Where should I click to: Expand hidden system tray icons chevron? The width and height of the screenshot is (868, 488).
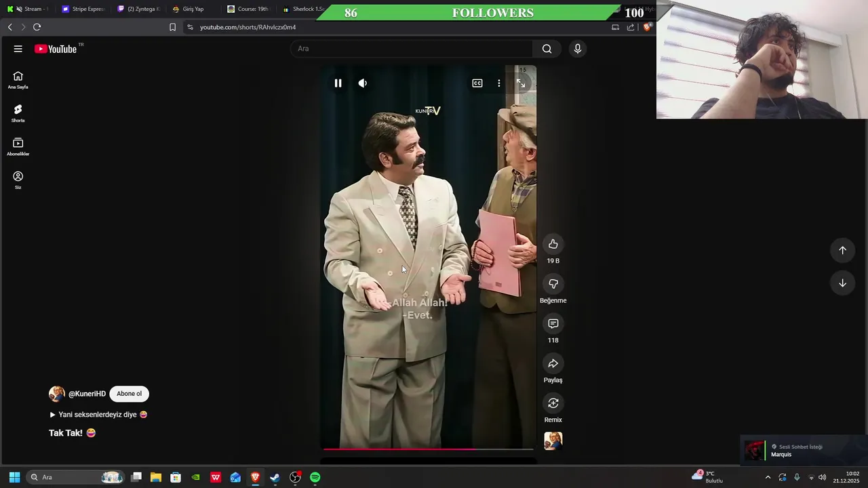pos(768,477)
